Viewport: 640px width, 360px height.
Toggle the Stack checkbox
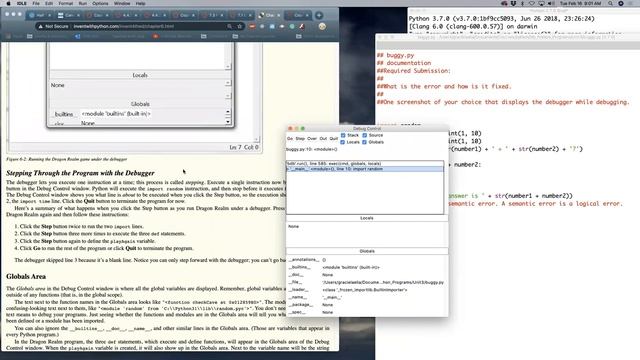click(343, 135)
